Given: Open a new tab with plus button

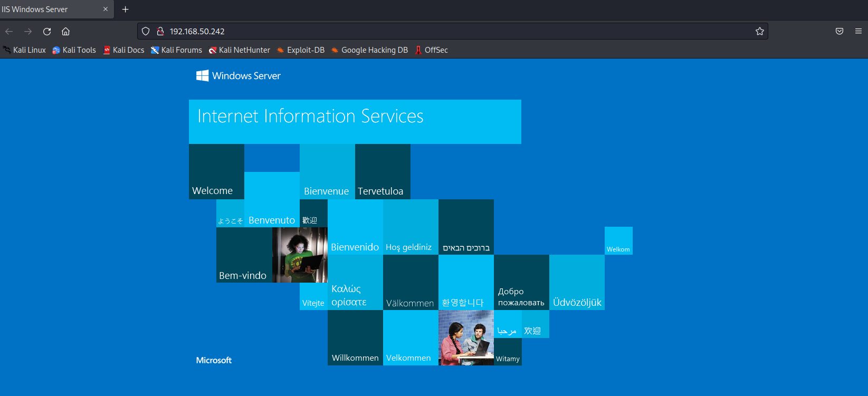Looking at the screenshot, I should tap(125, 9).
